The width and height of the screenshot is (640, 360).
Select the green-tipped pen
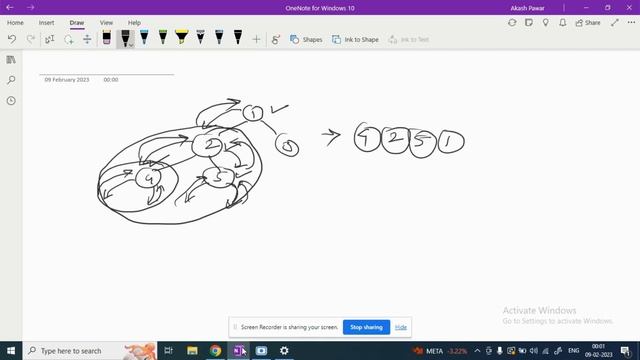[163, 38]
